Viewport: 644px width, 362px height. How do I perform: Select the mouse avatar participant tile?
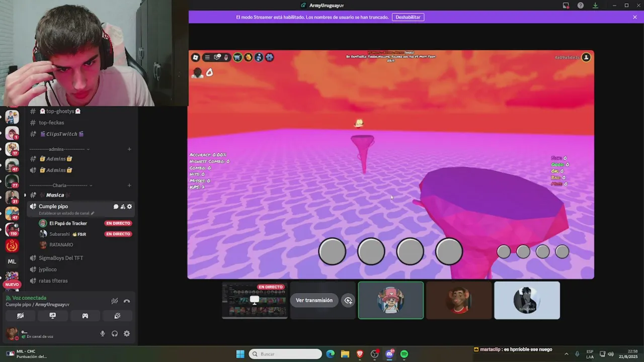pyautogui.click(x=459, y=300)
